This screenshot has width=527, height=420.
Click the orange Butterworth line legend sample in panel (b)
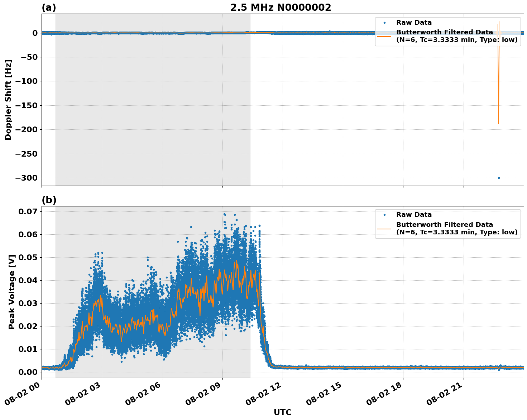tap(385, 229)
